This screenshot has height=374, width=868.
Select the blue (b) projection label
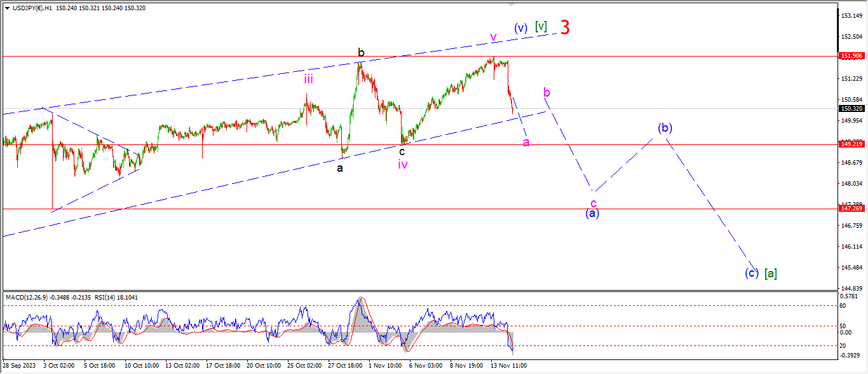(x=665, y=128)
